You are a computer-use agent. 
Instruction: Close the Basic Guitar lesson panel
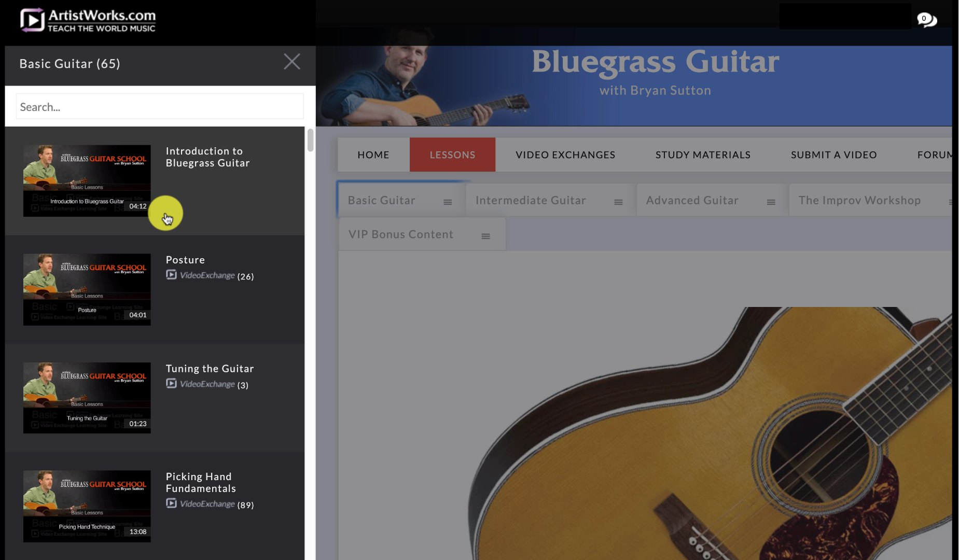pos(292,62)
